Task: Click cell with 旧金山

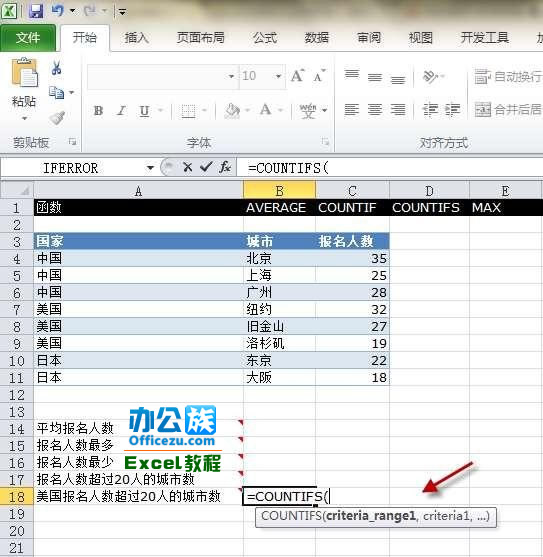Action: coord(279,326)
